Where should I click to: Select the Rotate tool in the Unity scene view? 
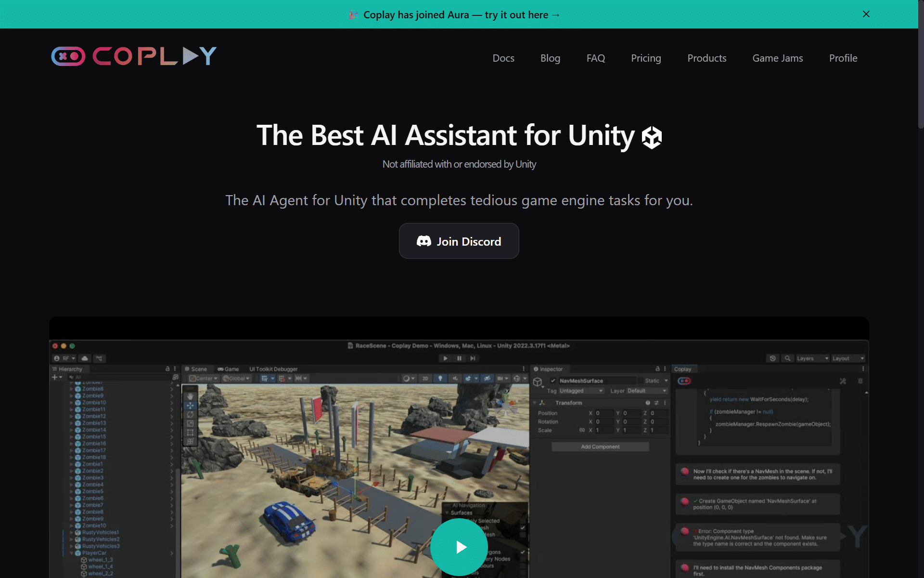pyautogui.click(x=190, y=414)
